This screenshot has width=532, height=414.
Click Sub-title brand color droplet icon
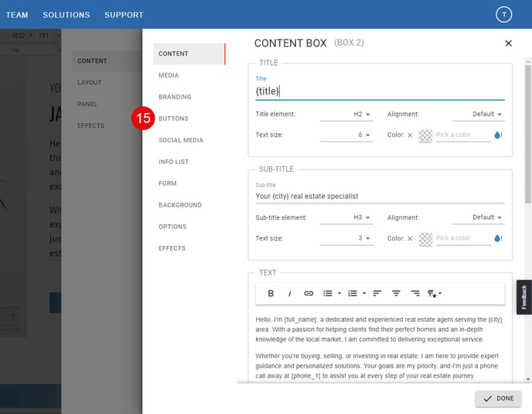coord(498,238)
